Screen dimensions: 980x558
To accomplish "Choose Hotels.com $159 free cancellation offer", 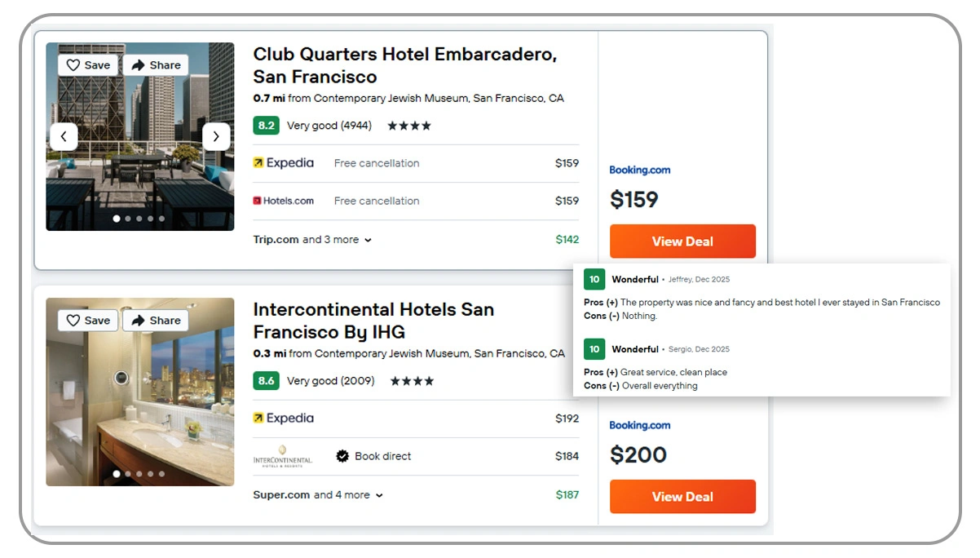I will click(416, 201).
